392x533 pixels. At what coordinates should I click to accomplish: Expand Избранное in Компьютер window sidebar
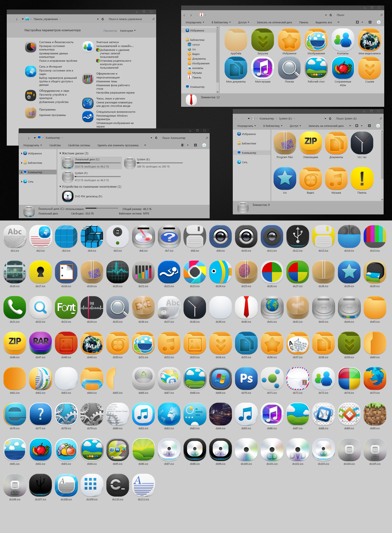click(22, 154)
